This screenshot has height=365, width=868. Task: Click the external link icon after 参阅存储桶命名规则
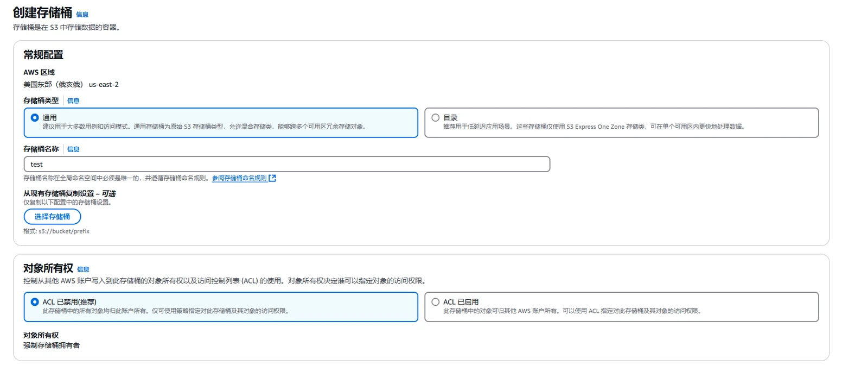pyautogui.click(x=272, y=178)
